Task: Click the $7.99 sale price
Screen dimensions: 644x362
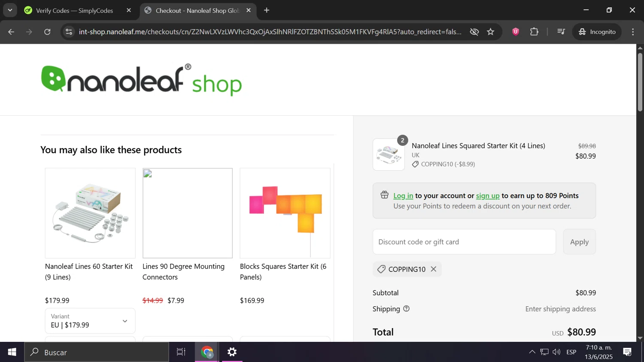Action: pyautogui.click(x=176, y=301)
